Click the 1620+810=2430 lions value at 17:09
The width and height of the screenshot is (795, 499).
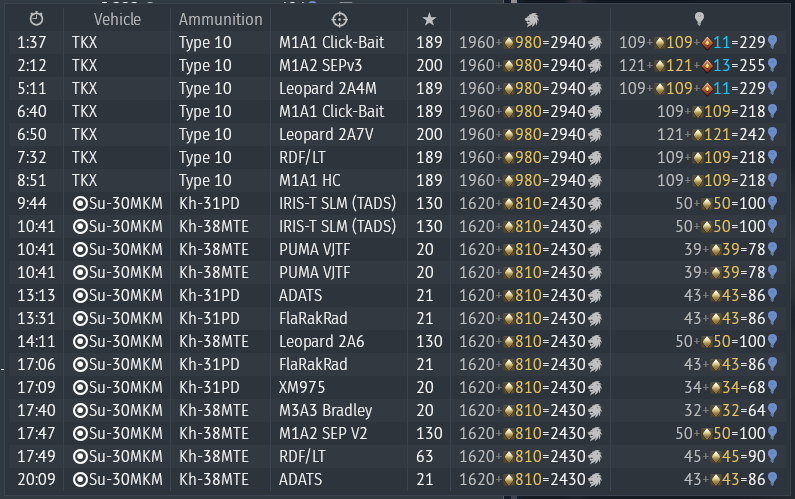523,387
